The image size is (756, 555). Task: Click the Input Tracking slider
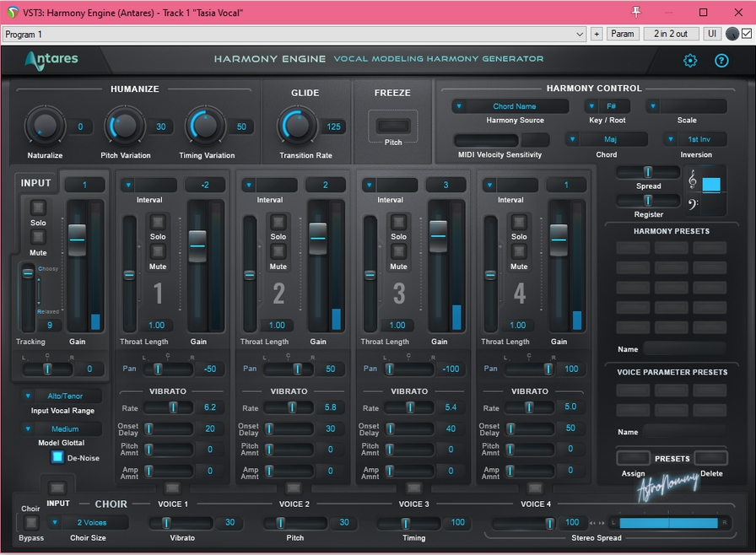pyautogui.click(x=28, y=297)
